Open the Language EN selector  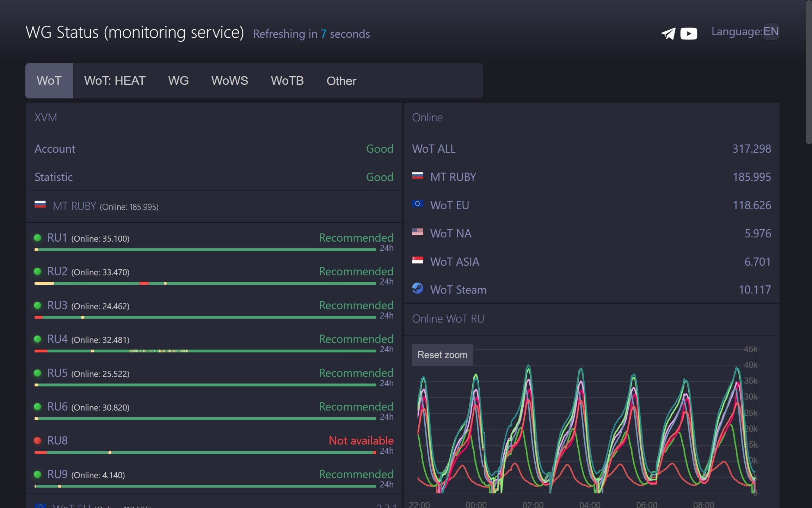pos(771,32)
